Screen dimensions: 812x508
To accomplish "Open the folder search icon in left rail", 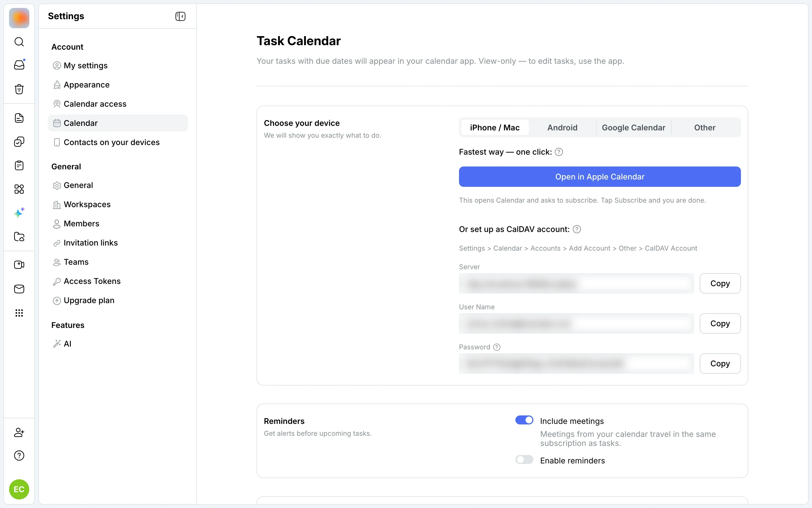I will point(19,237).
